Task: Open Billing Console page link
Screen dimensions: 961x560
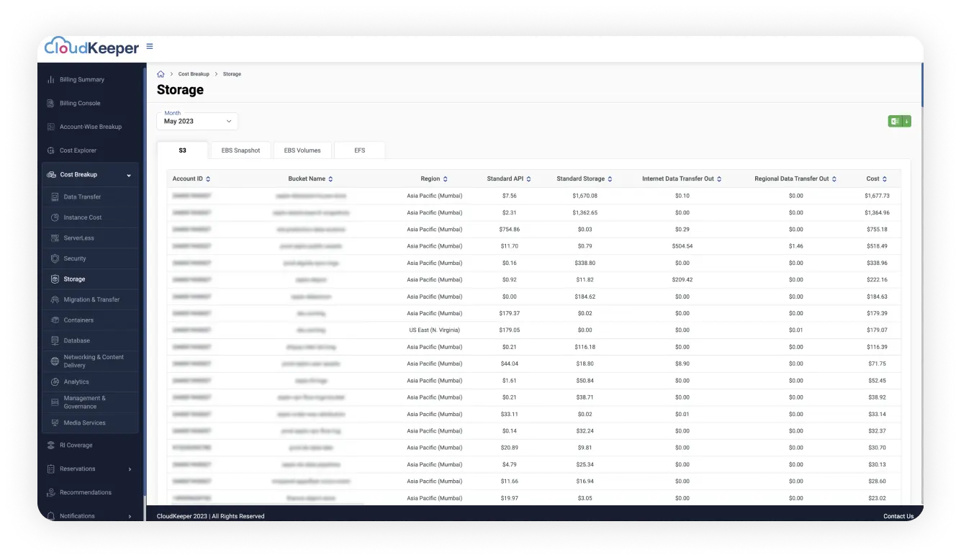Action: coord(80,104)
